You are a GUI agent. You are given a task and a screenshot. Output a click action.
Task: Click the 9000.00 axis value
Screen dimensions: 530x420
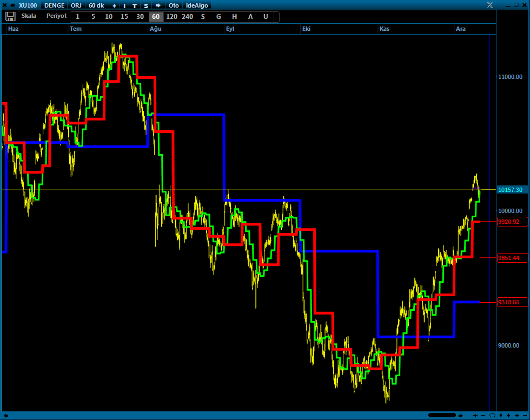(508, 345)
